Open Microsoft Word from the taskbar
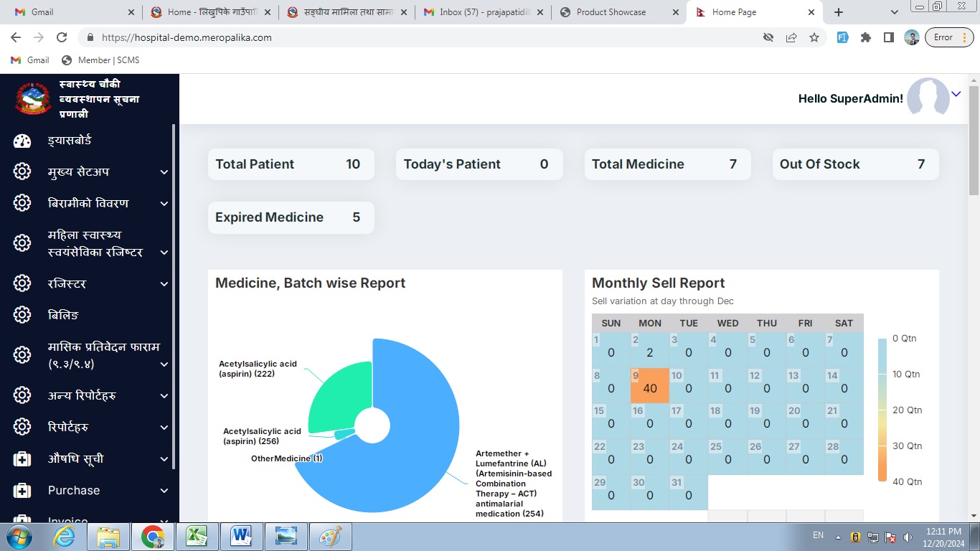Screen dimensions: 980x551 pyautogui.click(x=241, y=536)
